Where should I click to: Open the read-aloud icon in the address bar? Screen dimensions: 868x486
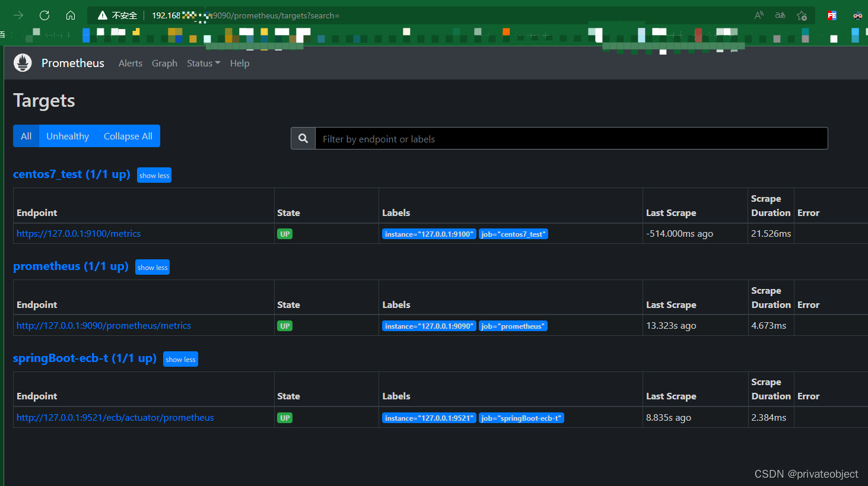[x=759, y=15]
